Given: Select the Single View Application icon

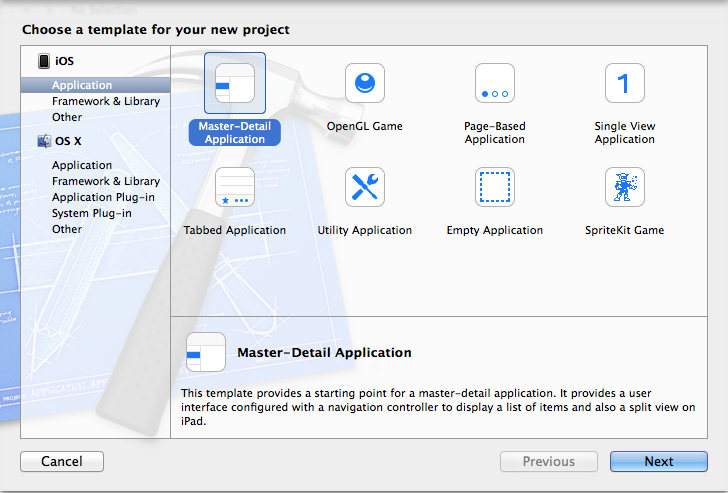Looking at the screenshot, I should (625, 83).
